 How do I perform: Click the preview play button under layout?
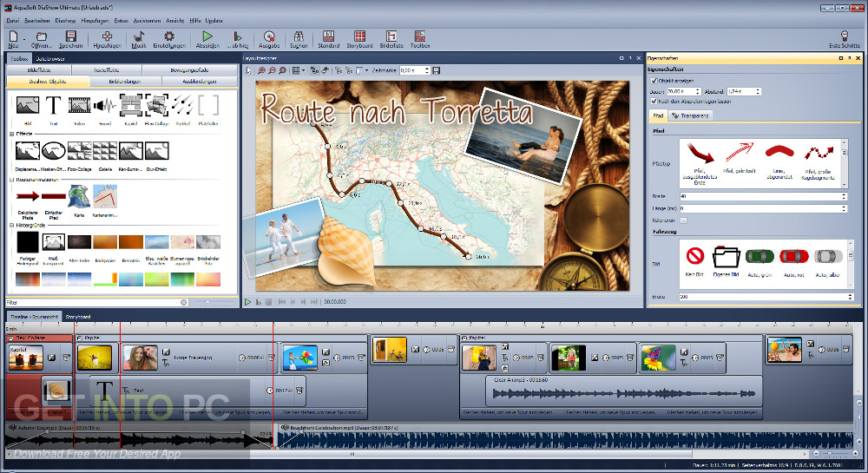point(248,302)
